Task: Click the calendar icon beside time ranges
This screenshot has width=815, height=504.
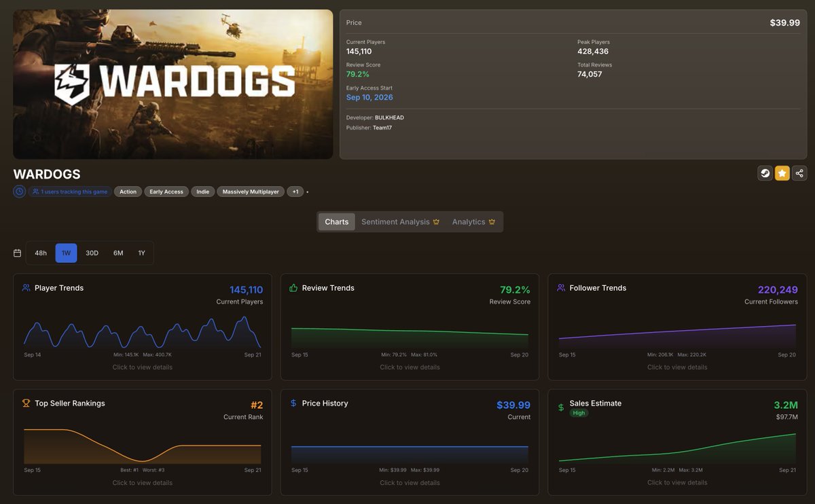Action: [x=18, y=253]
